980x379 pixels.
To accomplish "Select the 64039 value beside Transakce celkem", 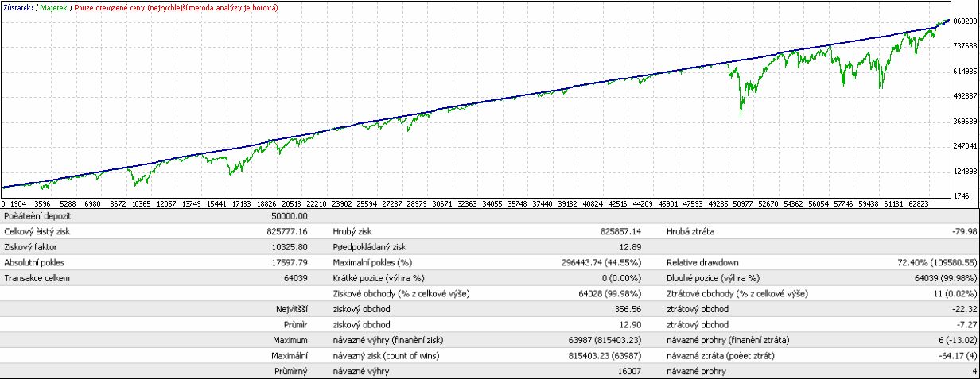I will coord(295,277).
